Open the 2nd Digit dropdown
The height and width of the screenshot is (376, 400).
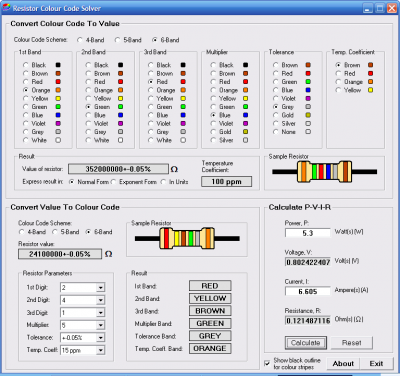(100, 300)
